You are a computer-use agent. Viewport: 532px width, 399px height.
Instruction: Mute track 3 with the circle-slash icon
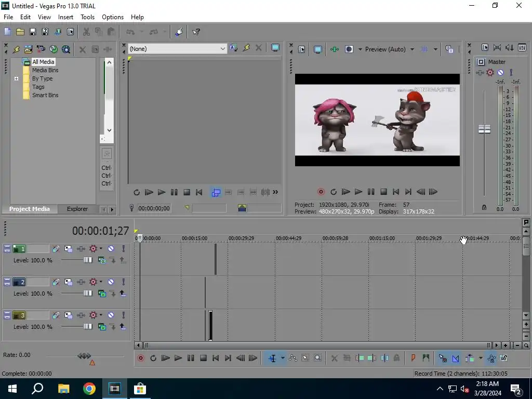(111, 315)
